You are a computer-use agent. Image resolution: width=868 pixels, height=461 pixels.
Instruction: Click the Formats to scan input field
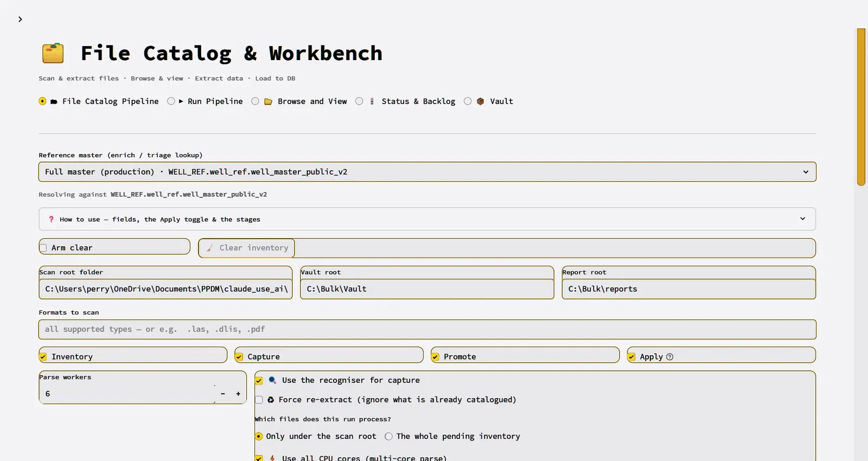coord(427,329)
